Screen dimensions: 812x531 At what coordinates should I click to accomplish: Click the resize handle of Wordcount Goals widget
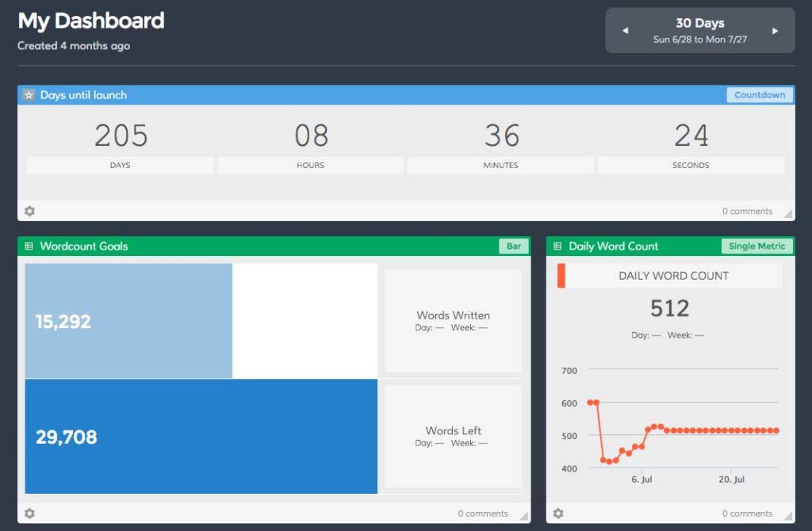(x=524, y=516)
